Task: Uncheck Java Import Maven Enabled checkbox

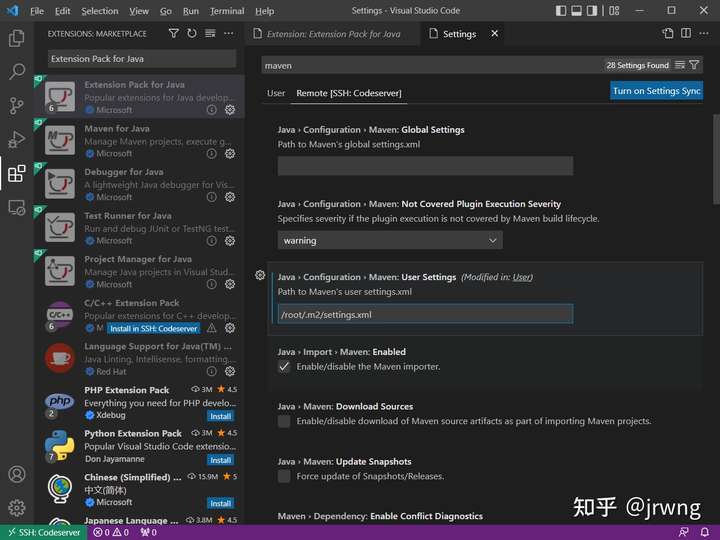Action: [284, 366]
